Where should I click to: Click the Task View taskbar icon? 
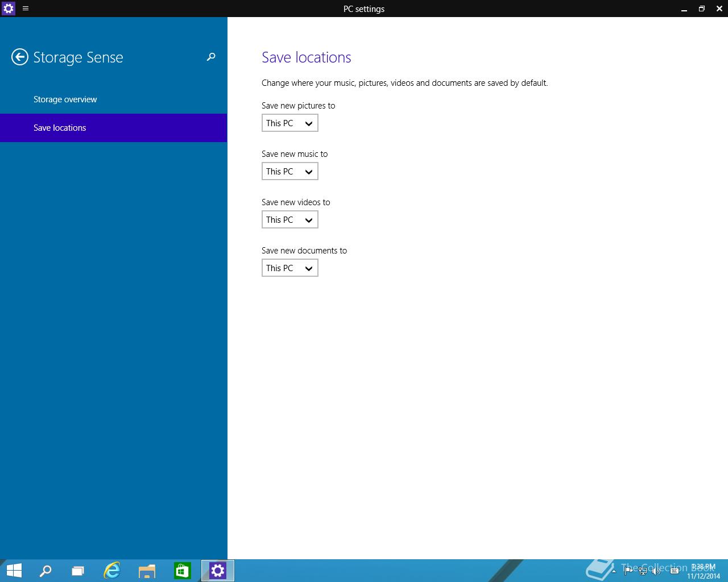(78, 571)
